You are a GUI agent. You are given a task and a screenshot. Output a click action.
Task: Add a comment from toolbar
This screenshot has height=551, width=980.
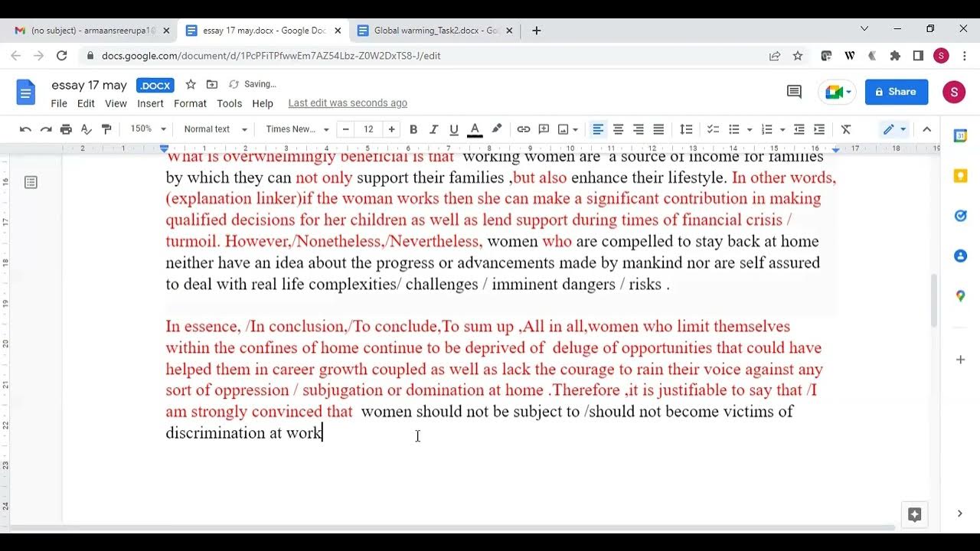(x=544, y=129)
